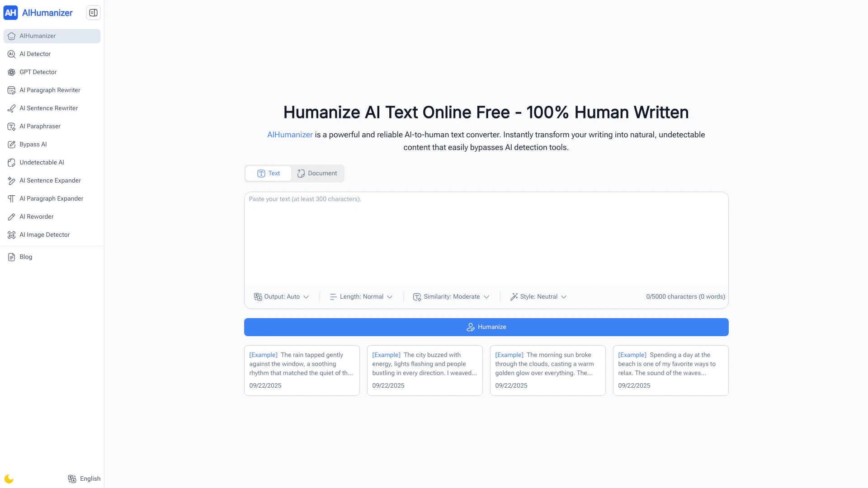Click AI Paragraph Rewriter icon

[11, 90]
